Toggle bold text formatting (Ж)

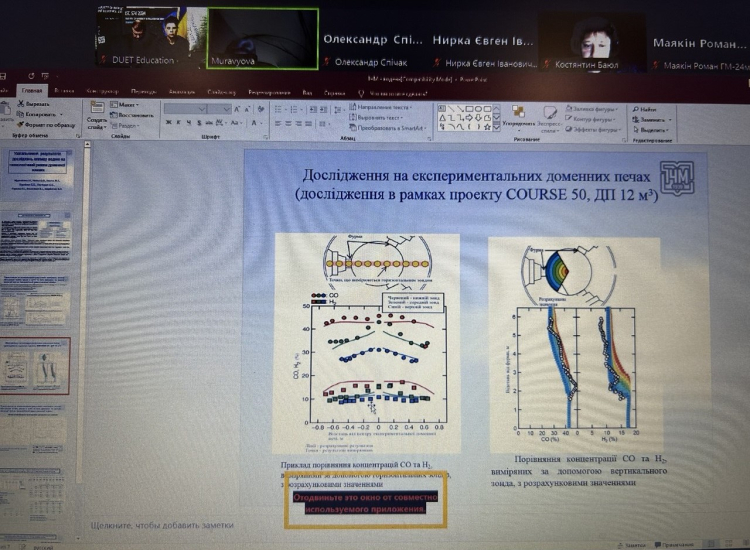pyautogui.click(x=167, y=122)
